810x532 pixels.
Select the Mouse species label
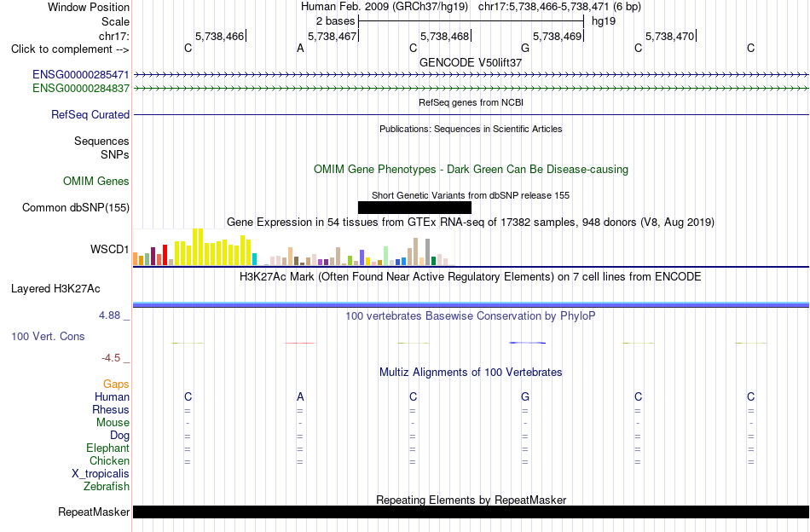point(113,423)
